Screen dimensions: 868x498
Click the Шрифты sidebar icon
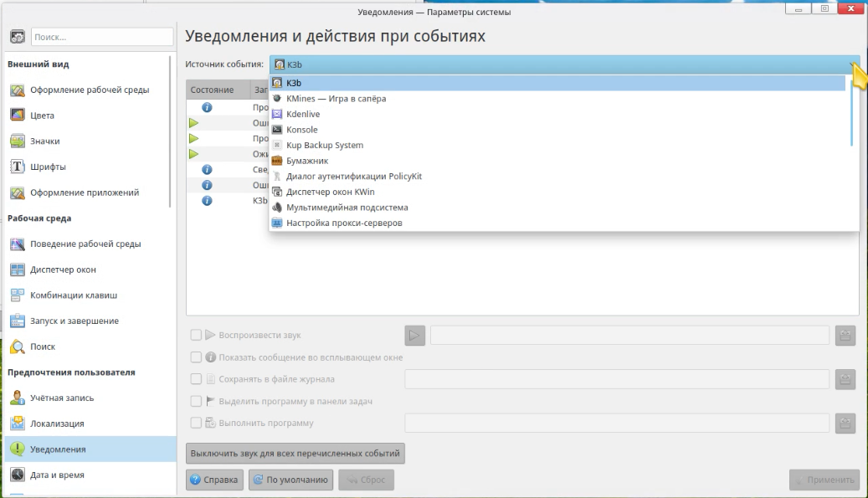pyautogui.click(x=18, y=167)
